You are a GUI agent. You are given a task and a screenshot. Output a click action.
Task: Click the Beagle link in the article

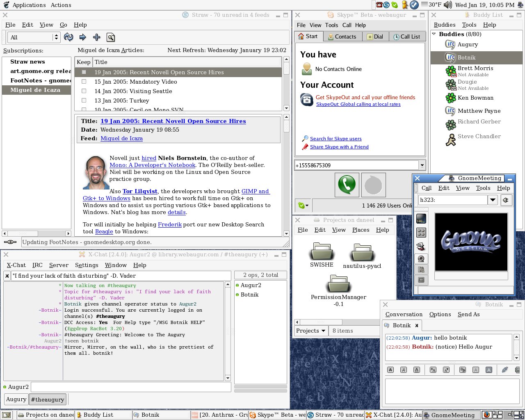[x=104, y=231]
